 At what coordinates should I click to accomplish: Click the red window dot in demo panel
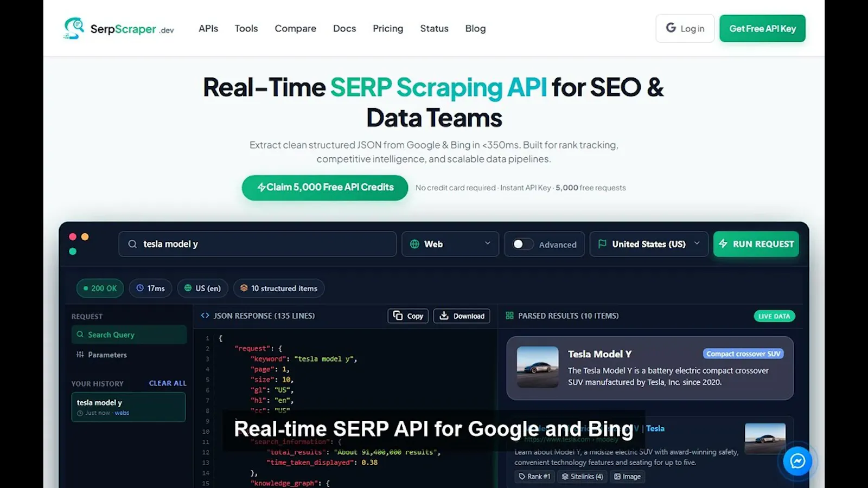coord(73,237)
